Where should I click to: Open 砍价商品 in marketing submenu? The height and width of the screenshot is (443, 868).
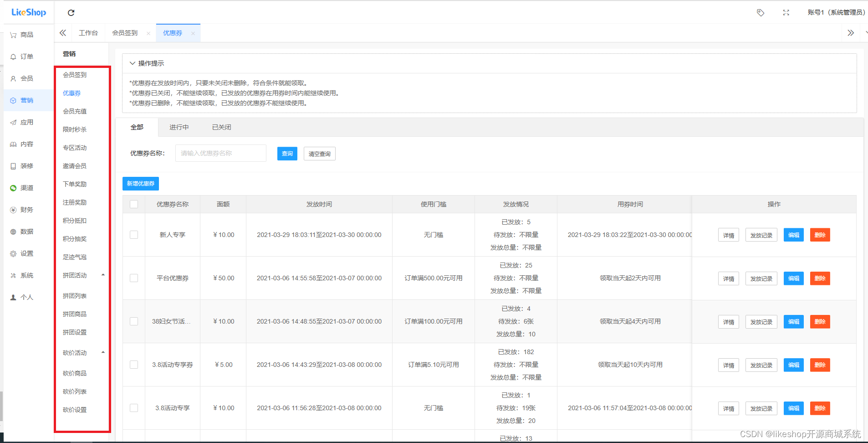tap(75, 373)
